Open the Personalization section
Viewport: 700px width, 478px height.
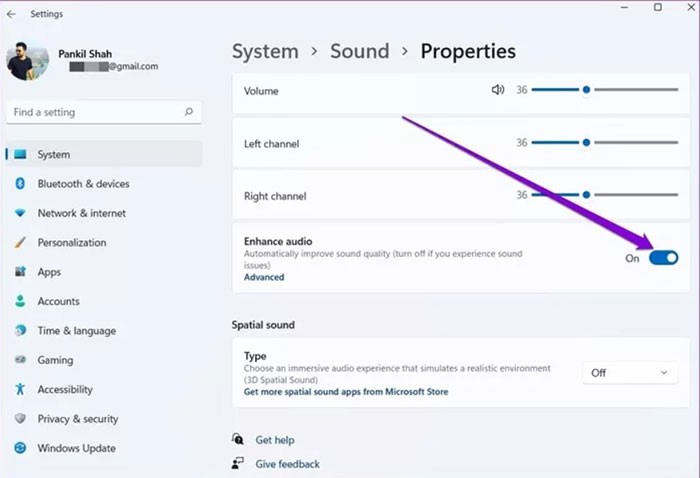click(71, 242)
